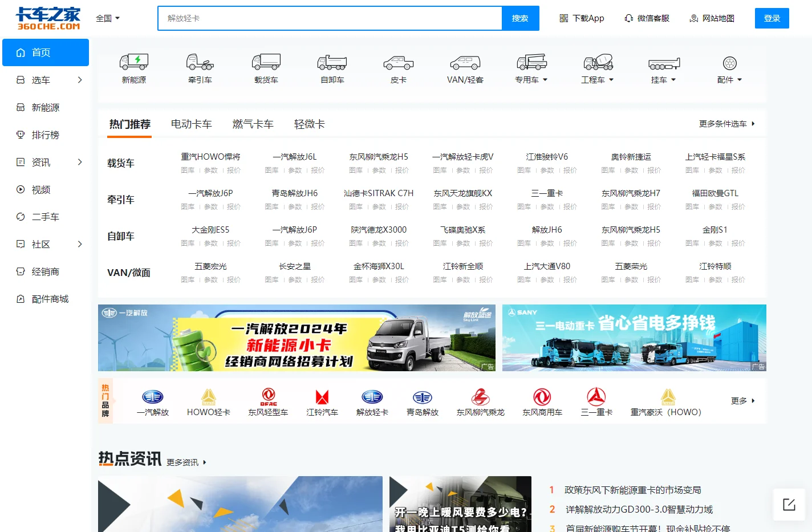Screen dimensions: 812x532
Task: Open the 一汽解放2024年新能源小卡 banner ad
Action: tap(297, 338)
